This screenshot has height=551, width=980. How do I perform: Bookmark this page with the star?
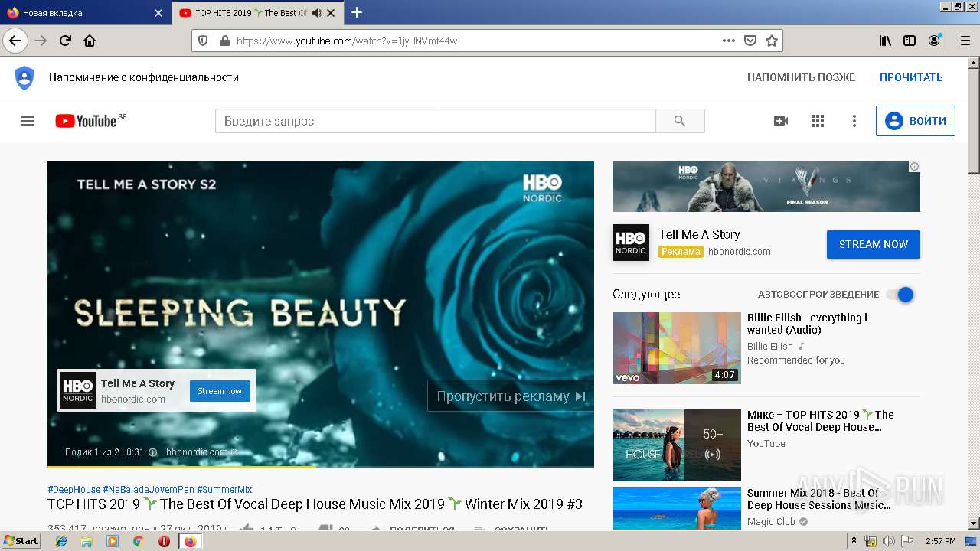[x=772, y=41]
